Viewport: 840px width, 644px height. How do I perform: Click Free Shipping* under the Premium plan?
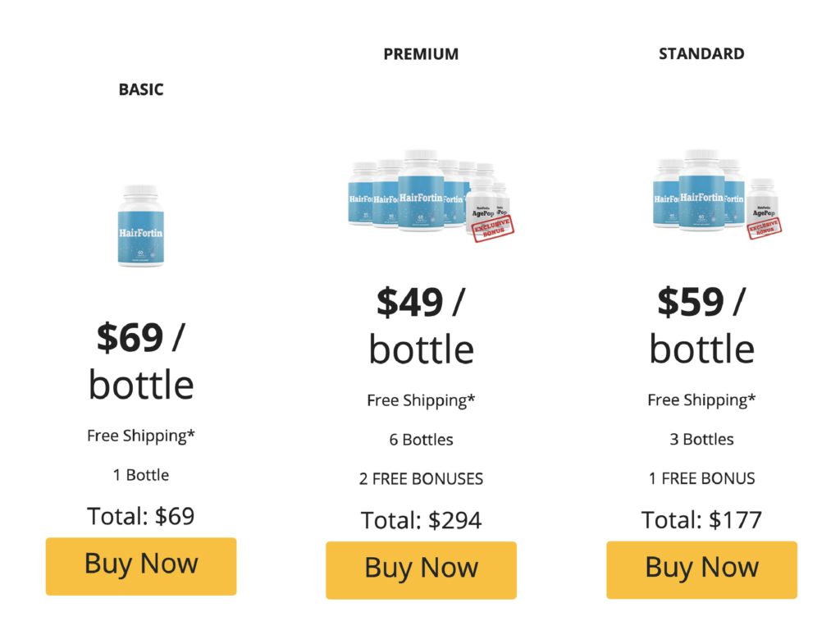tap(421, 400)
